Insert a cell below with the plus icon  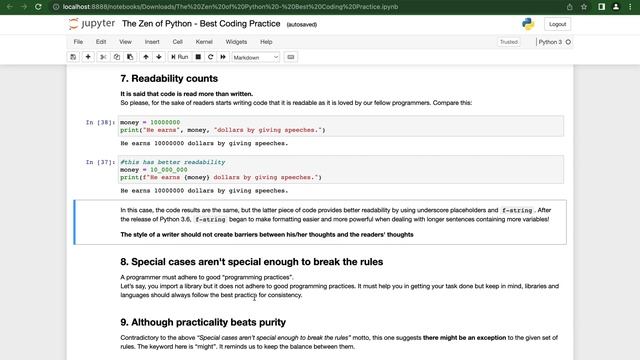88,57
